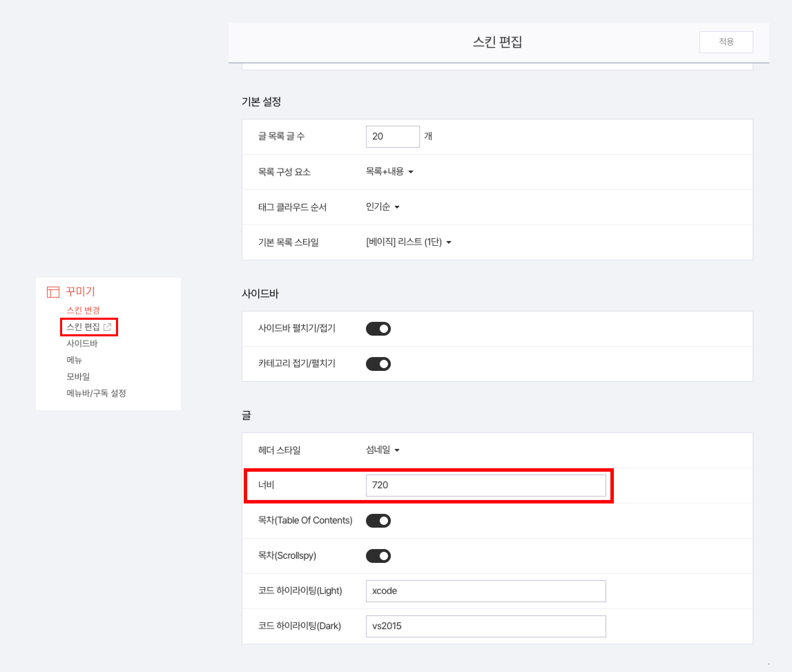Toggle 사이드바 펼치기/접기 switch
The width and height of the screenshot is (792, 672).
click(378, 328)
